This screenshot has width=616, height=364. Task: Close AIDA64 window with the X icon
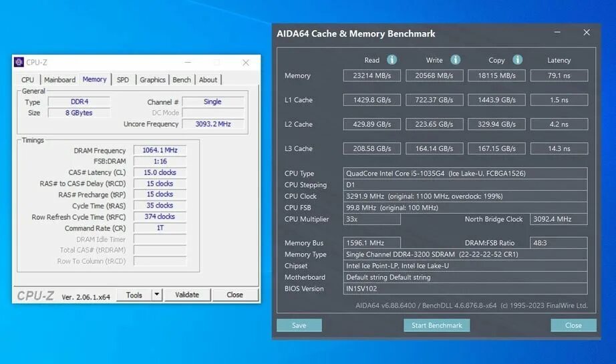pos(587,33)
